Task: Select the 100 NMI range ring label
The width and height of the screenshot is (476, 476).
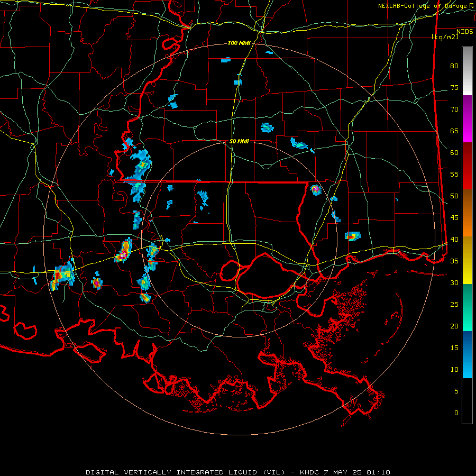Action: tap(239, 43)
